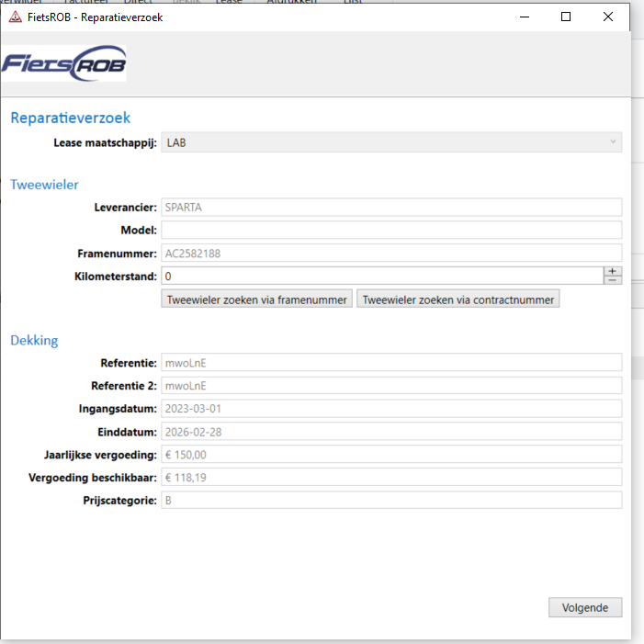Click the Vergoeding beschikbaar amount field

391,478
